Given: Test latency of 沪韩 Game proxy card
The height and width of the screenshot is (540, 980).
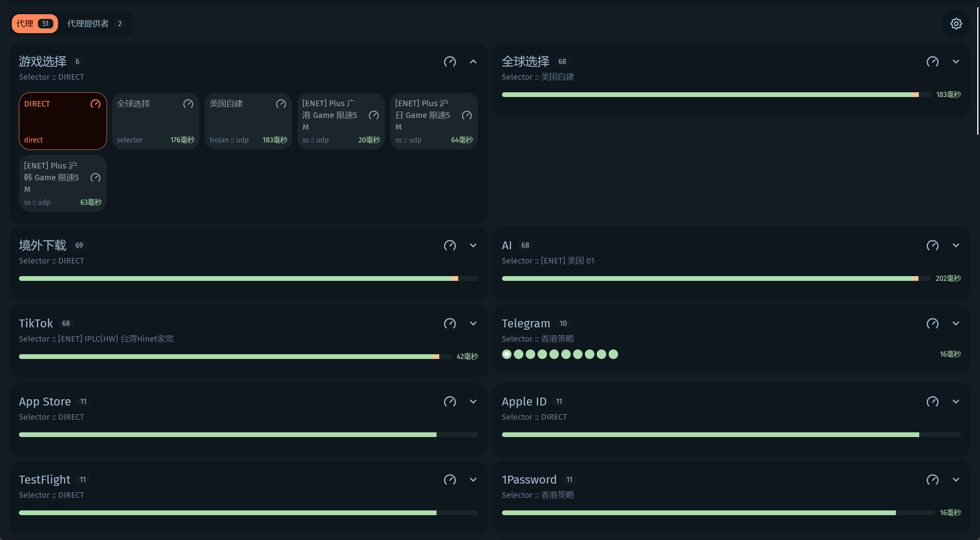Looking at the screenshot, I should click(95, 178).
